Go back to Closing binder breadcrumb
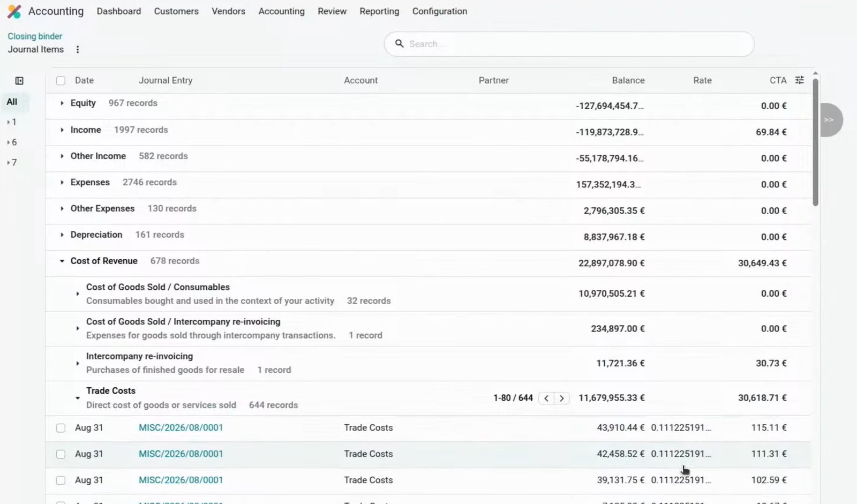 35,36
